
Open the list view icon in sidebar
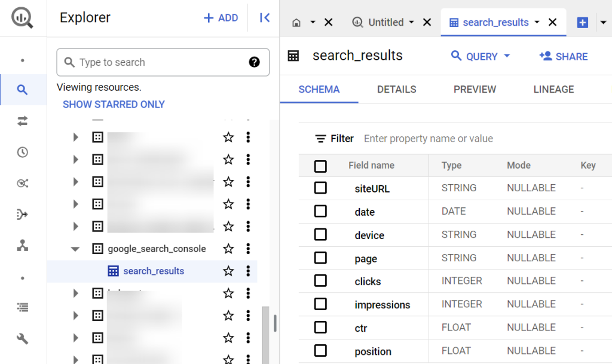22,307
